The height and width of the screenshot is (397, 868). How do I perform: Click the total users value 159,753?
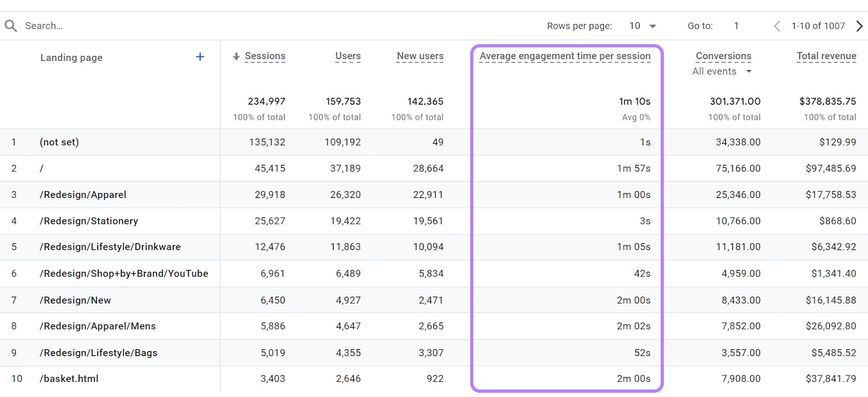pos(343,101)
